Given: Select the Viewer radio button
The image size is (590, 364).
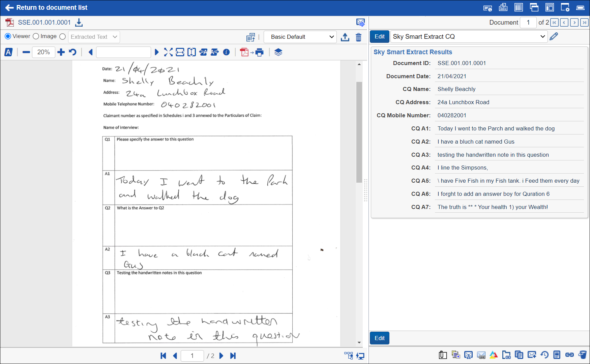Looking at the screenshot, I should [8, 36].
